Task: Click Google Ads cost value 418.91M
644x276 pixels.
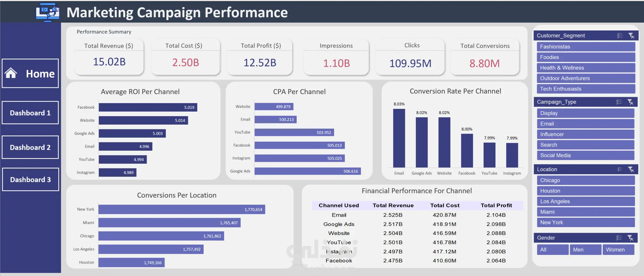Action: 444,224
